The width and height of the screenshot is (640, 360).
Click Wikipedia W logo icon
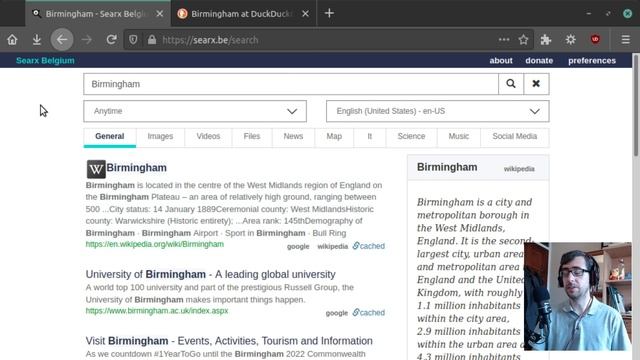[x=96, y=169]
